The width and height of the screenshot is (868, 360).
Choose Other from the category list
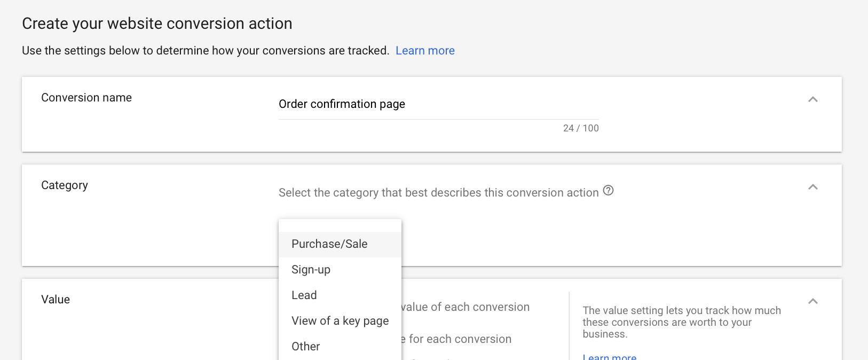click(340, 347)
